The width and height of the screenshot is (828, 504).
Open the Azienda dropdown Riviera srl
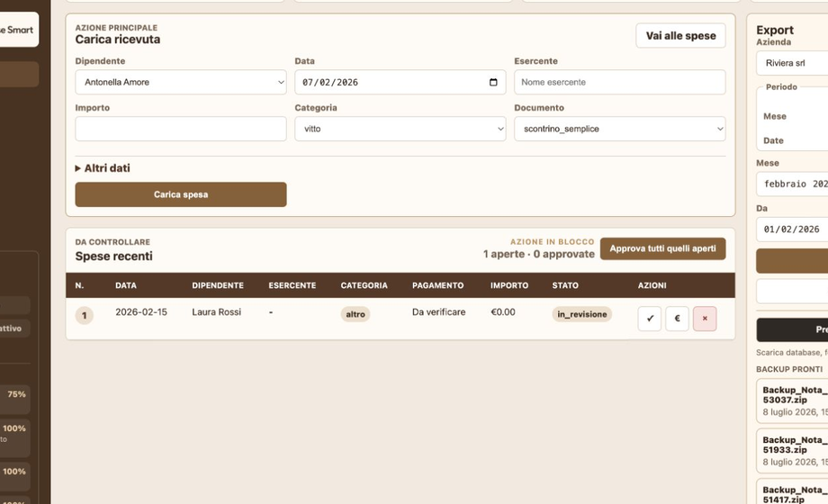[x=792, y=63]
